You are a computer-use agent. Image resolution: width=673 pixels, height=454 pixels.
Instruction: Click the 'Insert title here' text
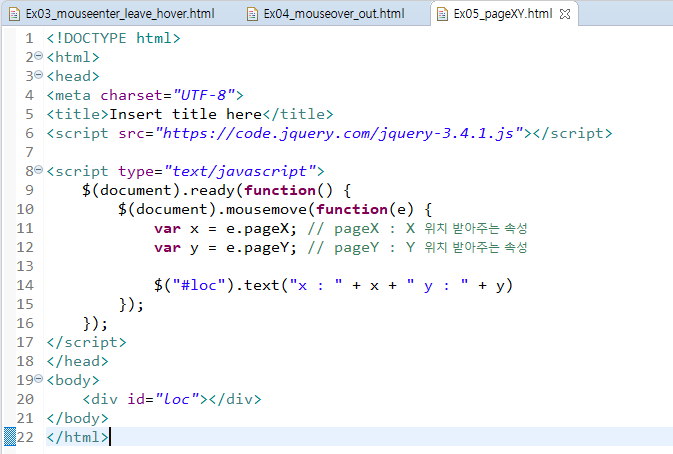[185, 114]
